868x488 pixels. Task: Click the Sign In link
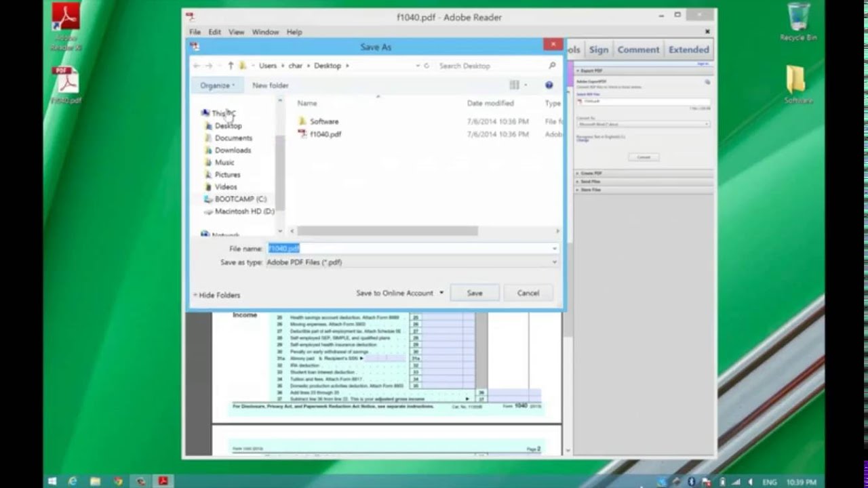point(703,63)
